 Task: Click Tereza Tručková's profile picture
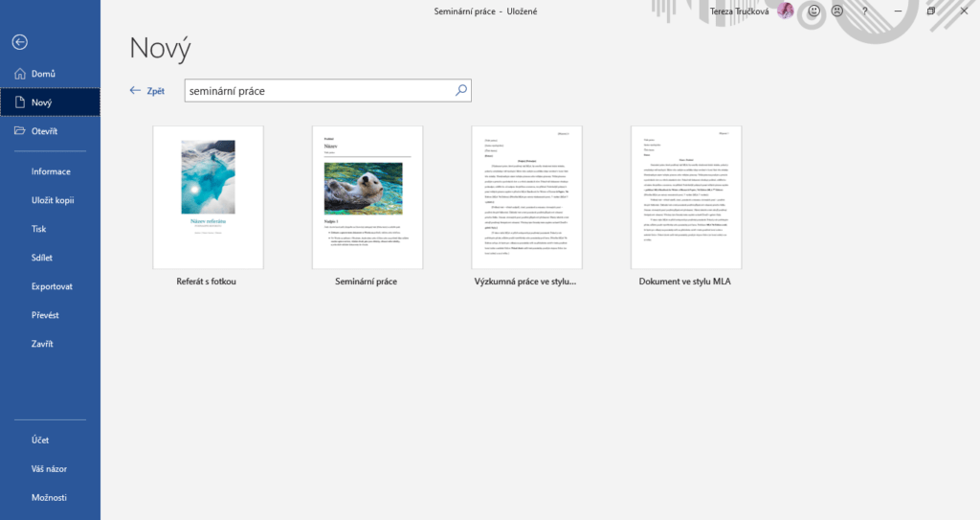coord(785,11)
